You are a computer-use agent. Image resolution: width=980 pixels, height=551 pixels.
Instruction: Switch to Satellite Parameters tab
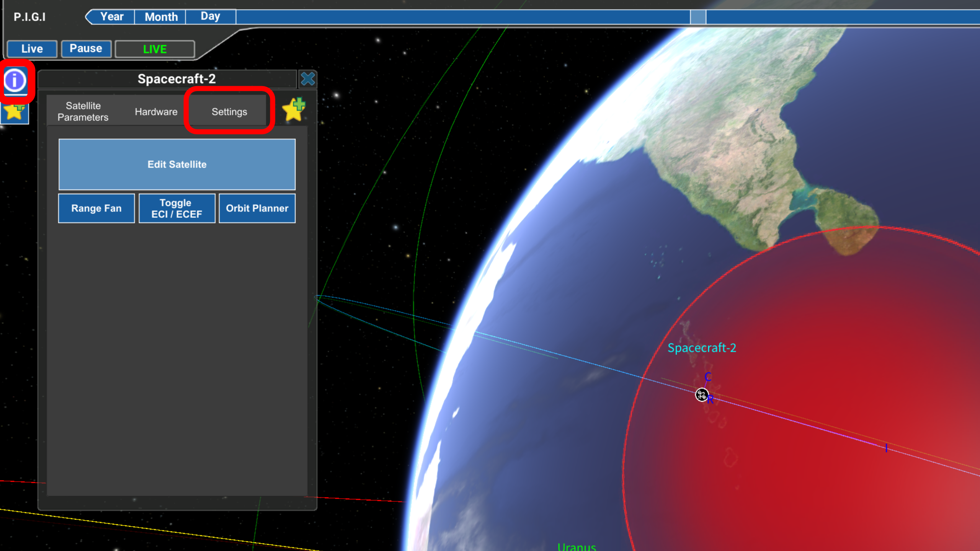83,111
